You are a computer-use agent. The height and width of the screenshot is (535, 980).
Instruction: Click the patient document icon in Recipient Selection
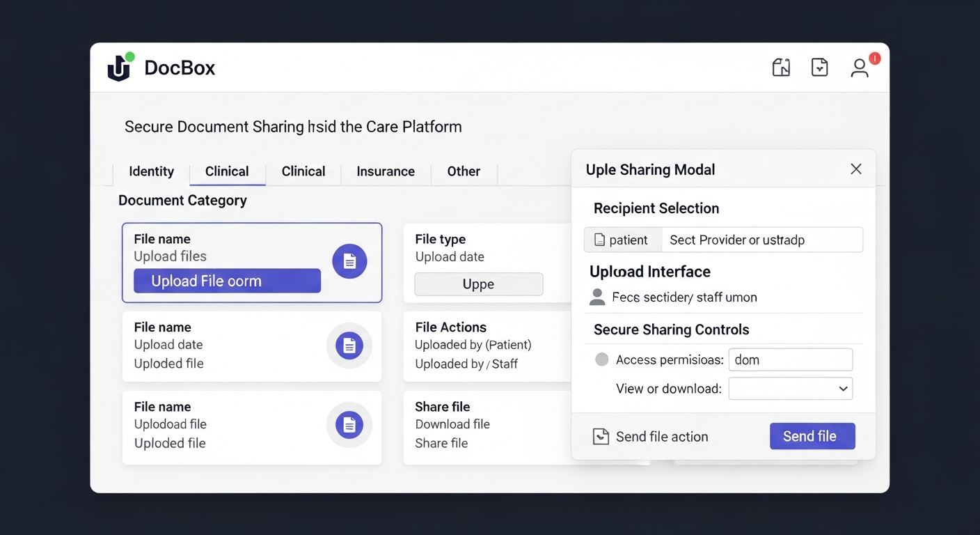pyautogui.click(x=600, y=240)
